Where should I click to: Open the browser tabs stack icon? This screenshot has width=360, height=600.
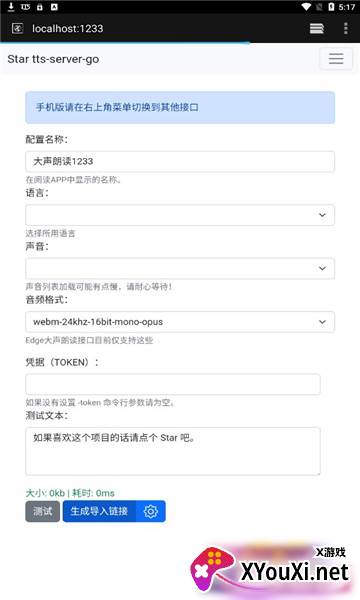click(x=317, y=28)
